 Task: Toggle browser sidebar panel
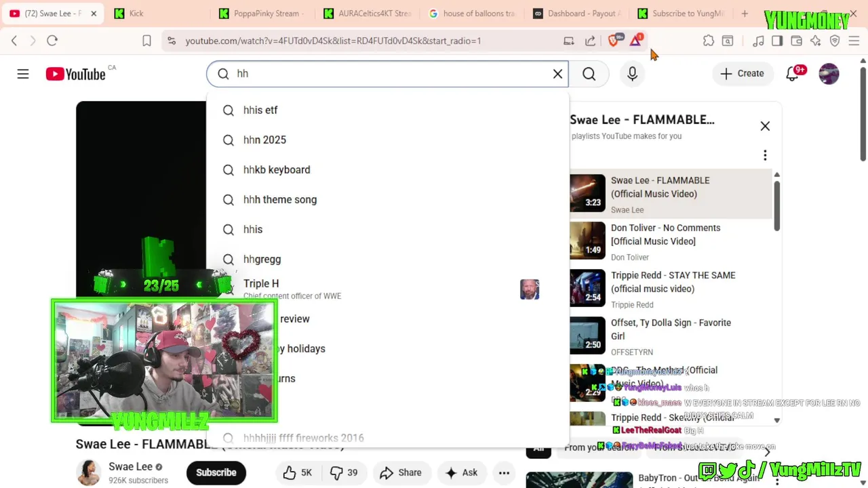point(777,41)
